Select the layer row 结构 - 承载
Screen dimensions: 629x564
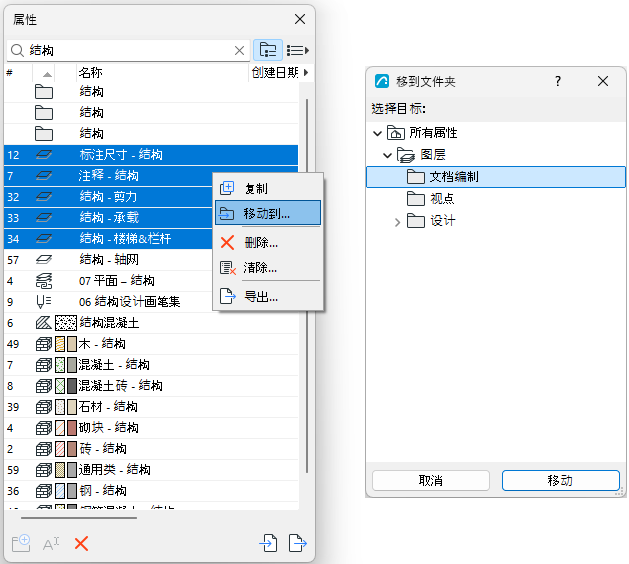pyautogui.click(x=108, y=218)
